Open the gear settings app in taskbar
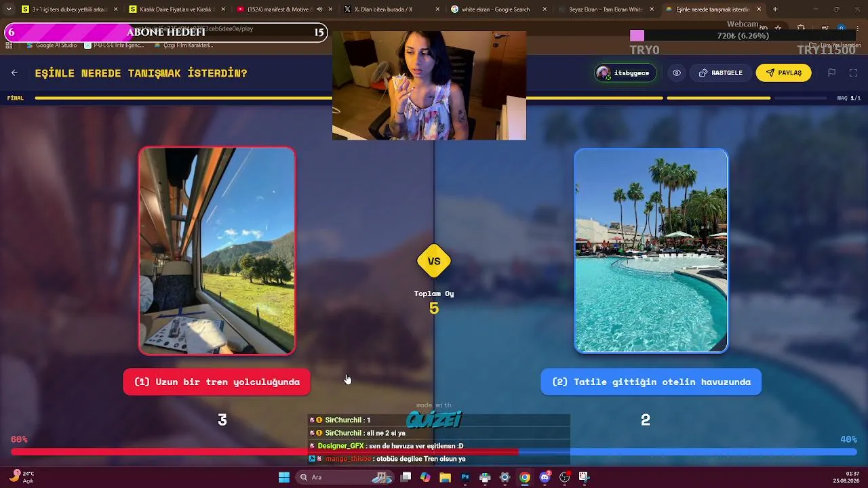The image size is (868, 488). pos(505,477)
